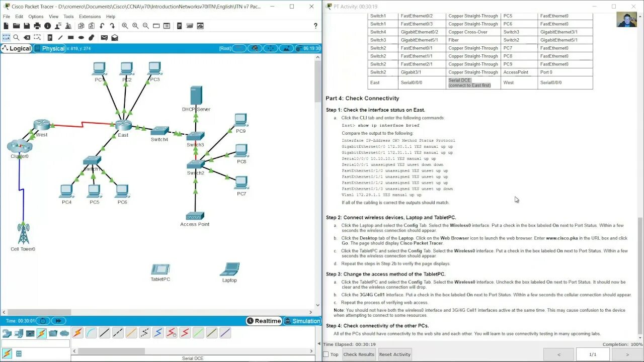Zoom in with the magnifier plus icon
The width and height of the screenshot is (644, 362).
click(x=125, y=26)
